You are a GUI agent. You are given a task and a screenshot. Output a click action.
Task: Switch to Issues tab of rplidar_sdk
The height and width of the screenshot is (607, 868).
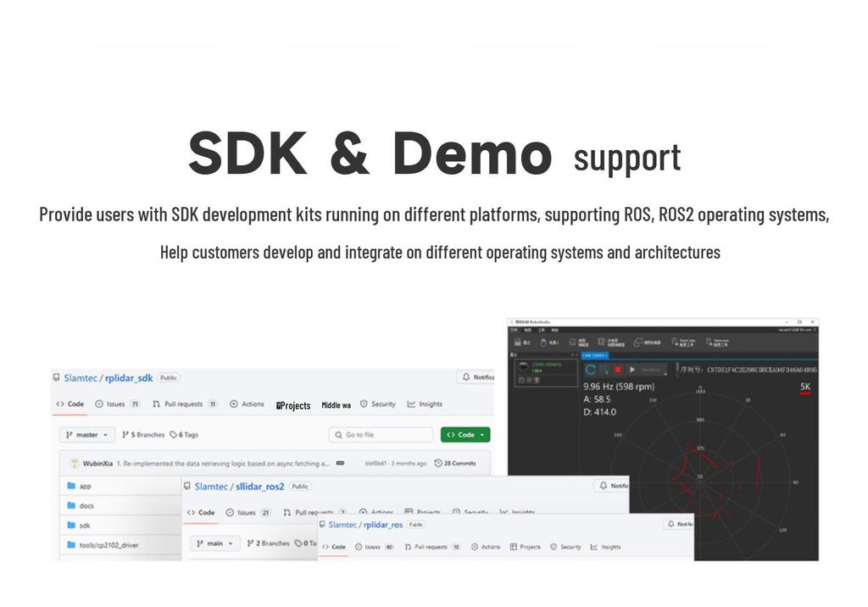(x=117, y=404)
